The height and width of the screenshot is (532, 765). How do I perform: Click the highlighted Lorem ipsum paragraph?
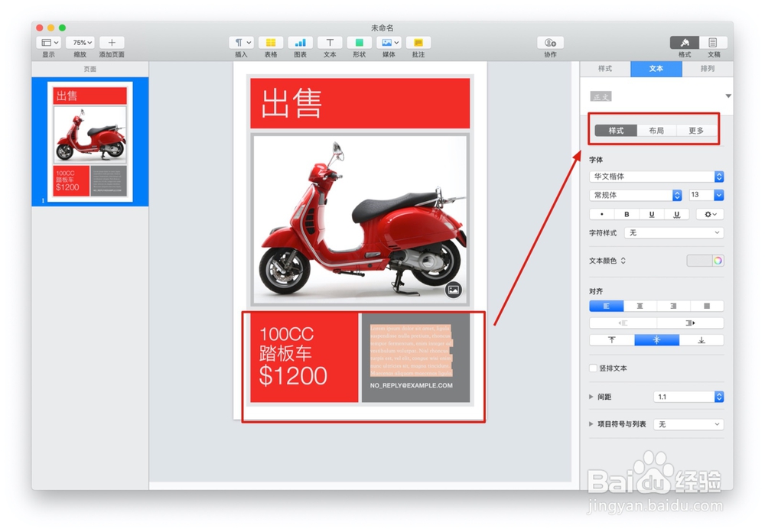411,351
